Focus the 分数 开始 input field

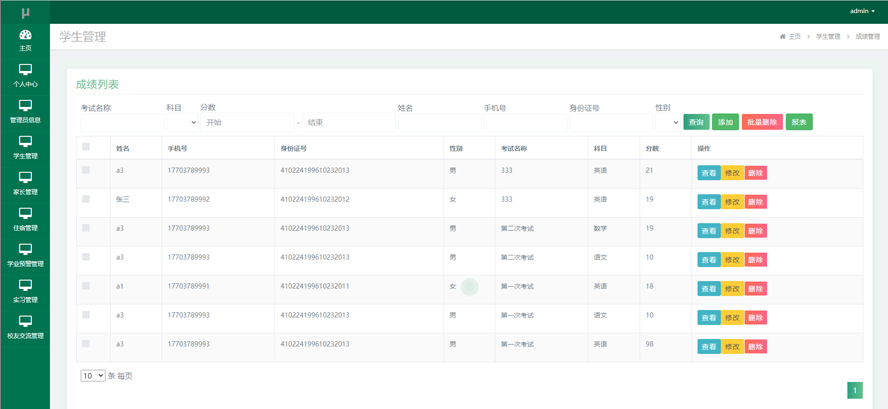tap(247, 122)
